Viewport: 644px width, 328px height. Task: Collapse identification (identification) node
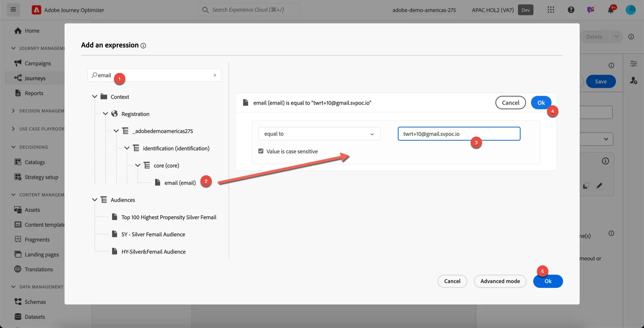[x=127, y=148]
